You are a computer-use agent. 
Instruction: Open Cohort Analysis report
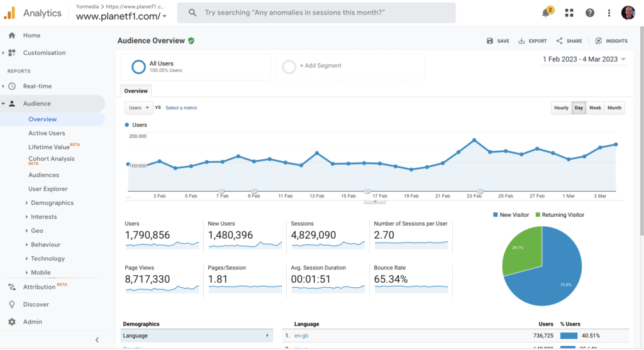(x=52, y=159)
